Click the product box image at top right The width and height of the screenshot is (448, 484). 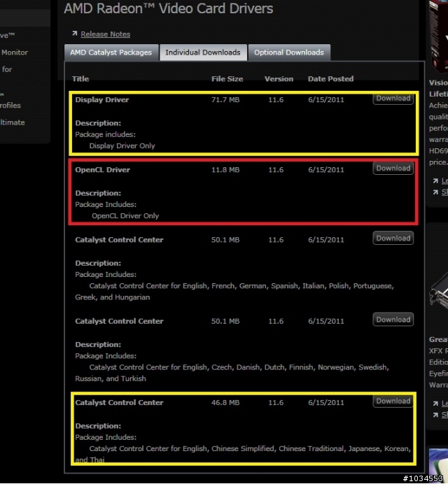click(x=438, y=36)
